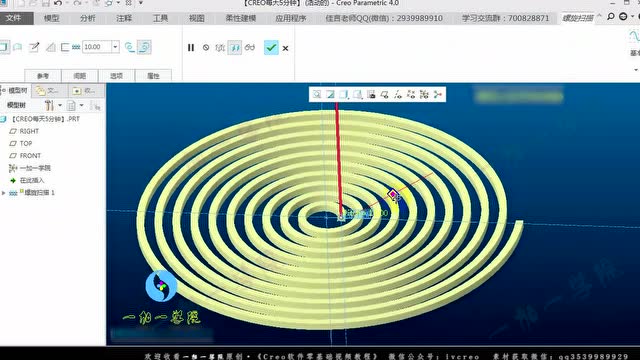Click the pitch value input field

(x=97, y=47)
